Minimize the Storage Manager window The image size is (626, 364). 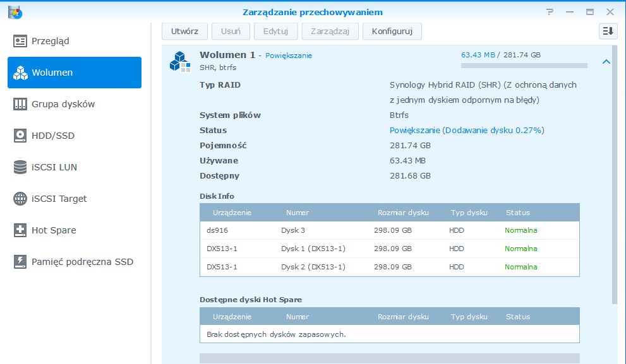570,12
